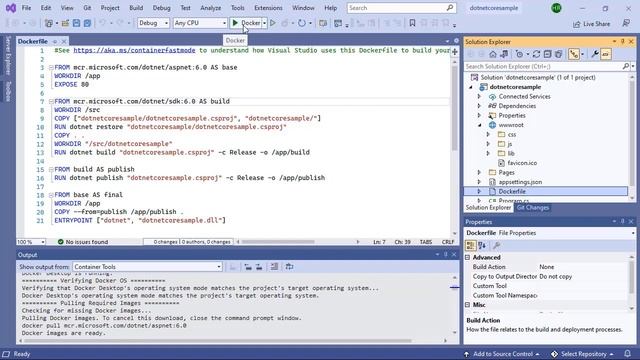Click the Save All toolbar icon
The height and width of the screenshot is (360, 640).
tap(87, 23)
